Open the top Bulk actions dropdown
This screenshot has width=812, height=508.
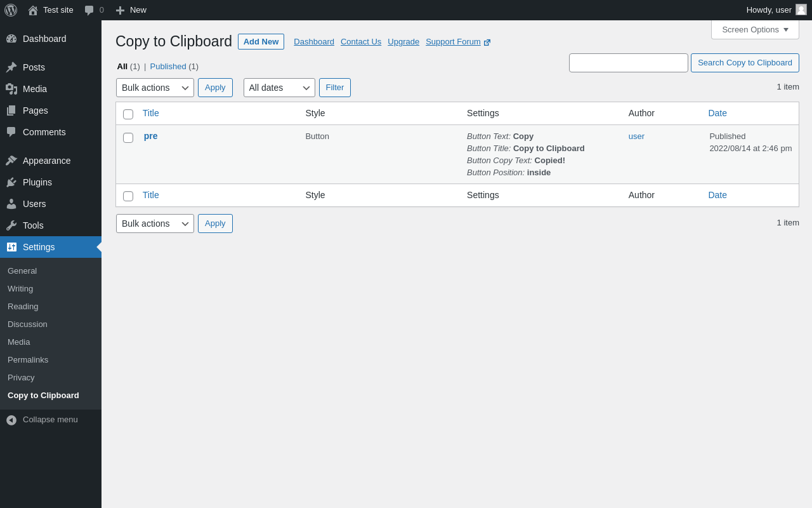155,88
